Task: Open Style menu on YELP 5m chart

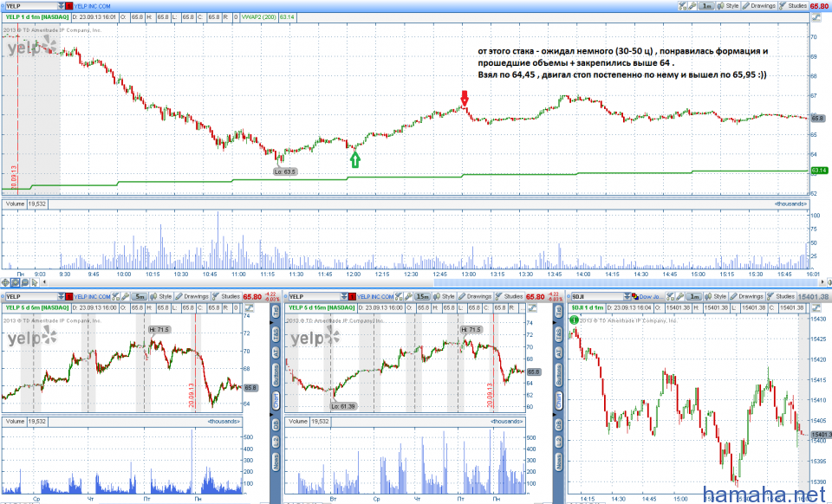Action: click(161, 297)
